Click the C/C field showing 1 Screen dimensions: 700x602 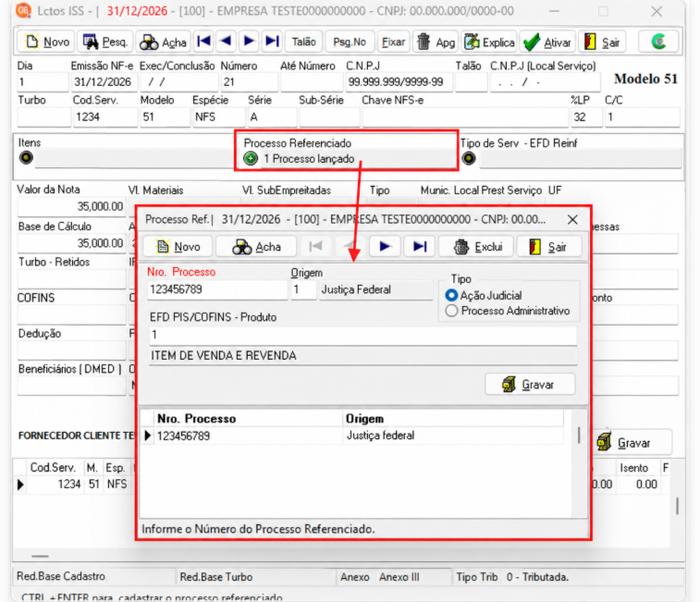(643, 117)
